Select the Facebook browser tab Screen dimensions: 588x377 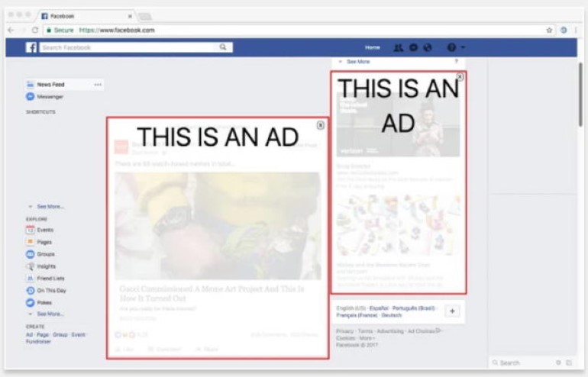[x=86, y=15]
